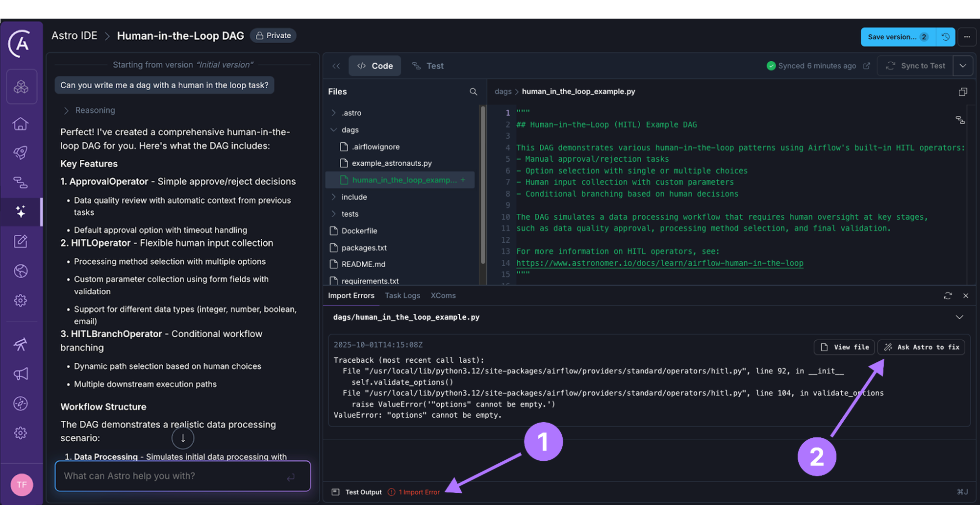Open the Home icon in the sidebar
The height and width of the screenshot is (505, 980).
point(21,124)
